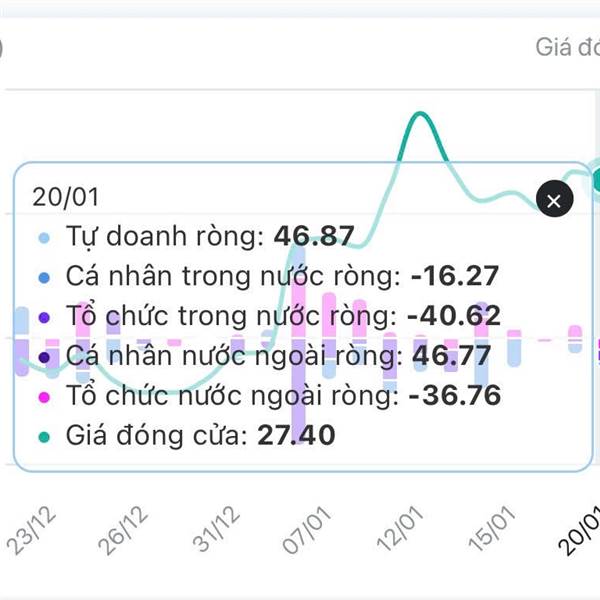
Task: Click the light blue Tự doanh ròng dot
Action: coord(44,238)
